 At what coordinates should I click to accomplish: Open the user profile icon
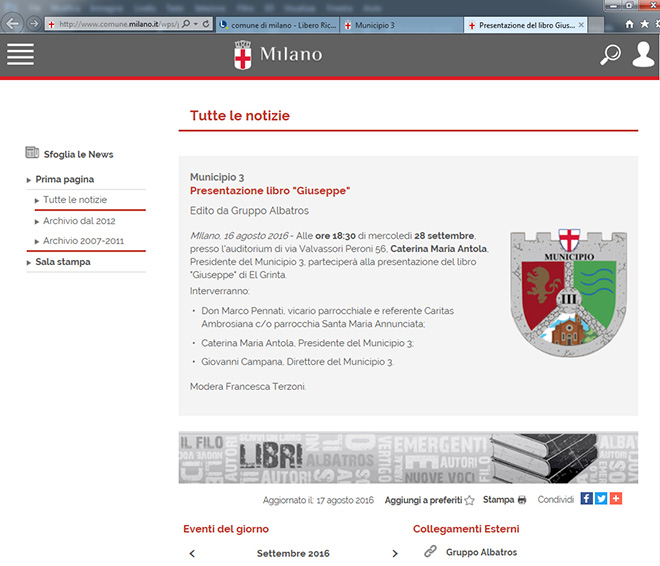point(643,55)
